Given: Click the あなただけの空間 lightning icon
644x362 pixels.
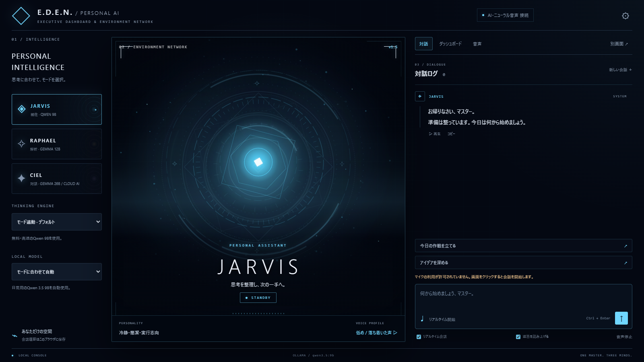Looking at the screenshot, I should point(15,335).
